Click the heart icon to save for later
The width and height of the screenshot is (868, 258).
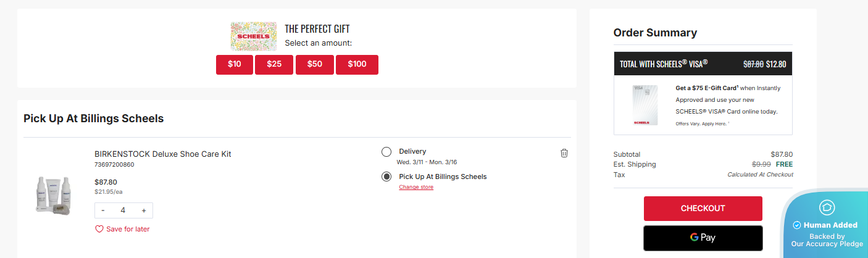pyautogui.click(x=99, y=229)
